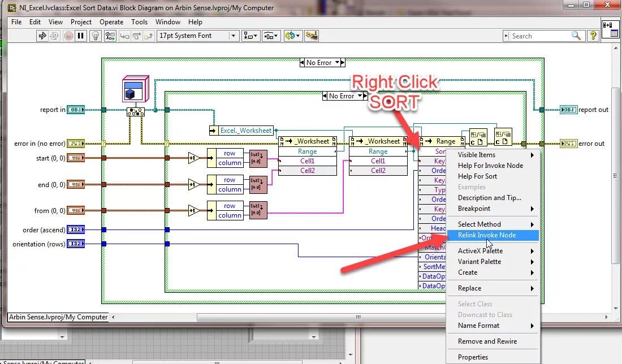Viewport: 622px width, 364px height.
Task: Select the report out terminal
Action: (568, 110)
